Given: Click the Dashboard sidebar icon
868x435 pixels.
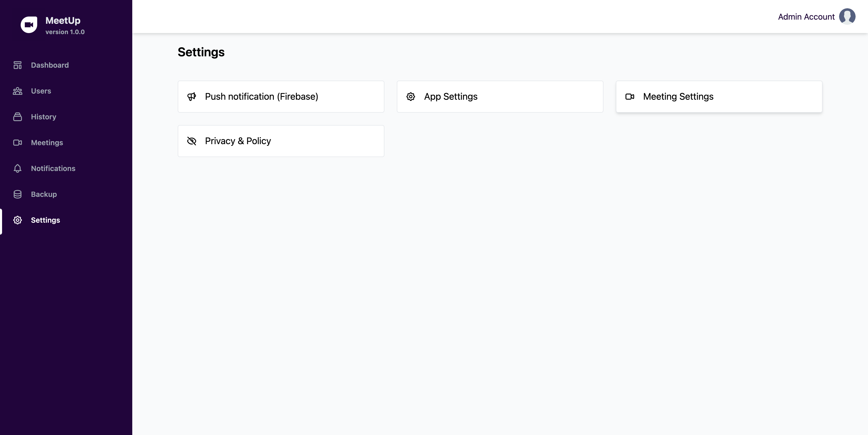Looking at the screenshot, I should [18, 65].
